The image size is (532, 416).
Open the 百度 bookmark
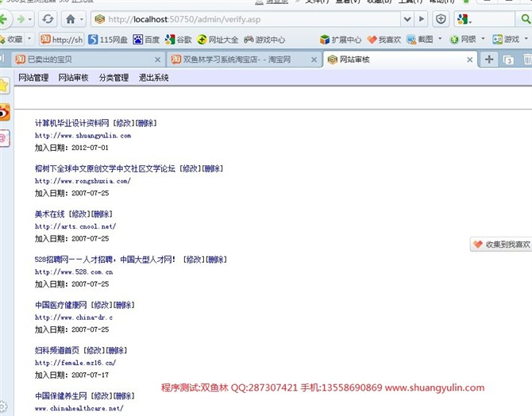[146, 40]
